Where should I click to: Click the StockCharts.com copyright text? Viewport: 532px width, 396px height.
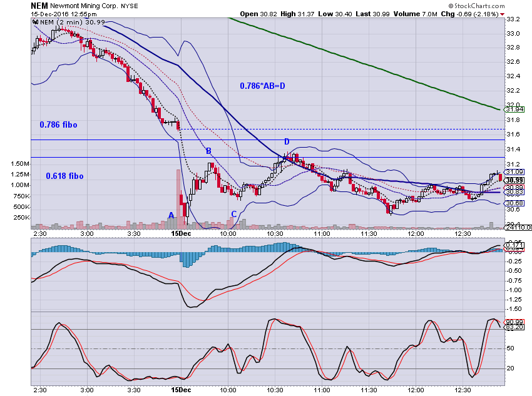pyautogui.click(x=476, y=6)
